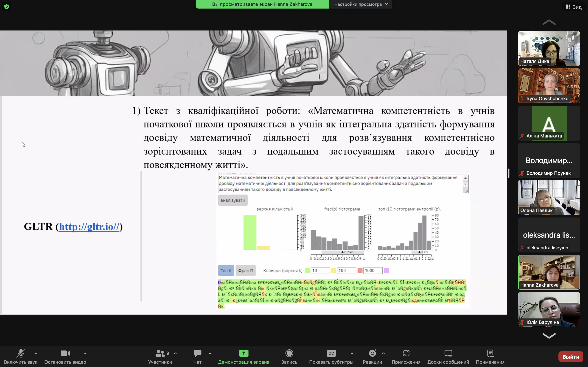Open the Apps icon in toolbar
588x367 pixels.
[406, 353]
